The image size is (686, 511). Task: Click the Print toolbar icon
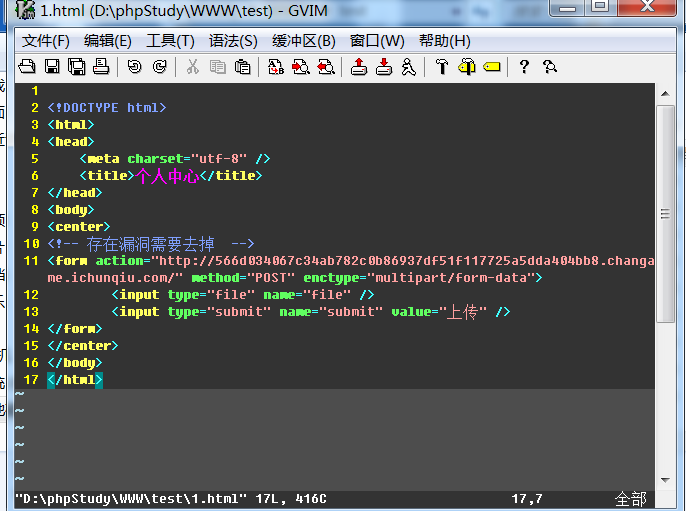101,67
